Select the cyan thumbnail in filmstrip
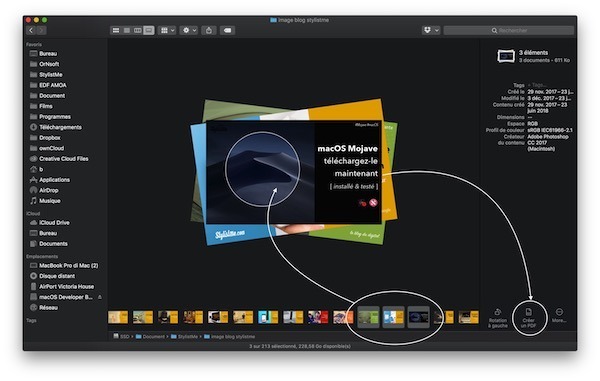This screenshot has width=600, height=381. pos(268,317)
